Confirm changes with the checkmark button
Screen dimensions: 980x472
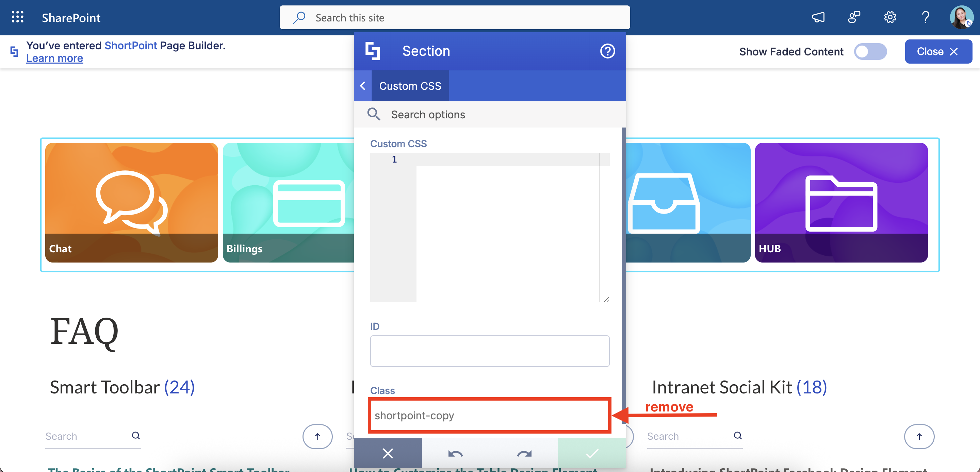tap(592, 453)
